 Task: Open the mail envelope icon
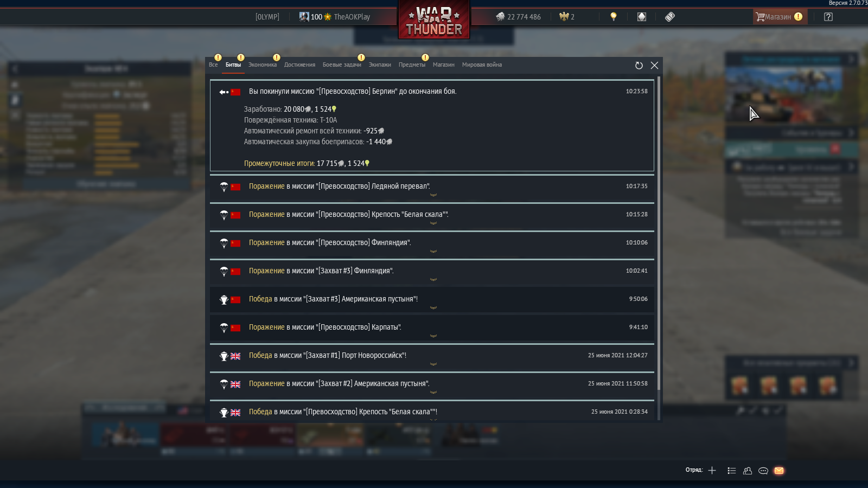[x=779, y=471]
